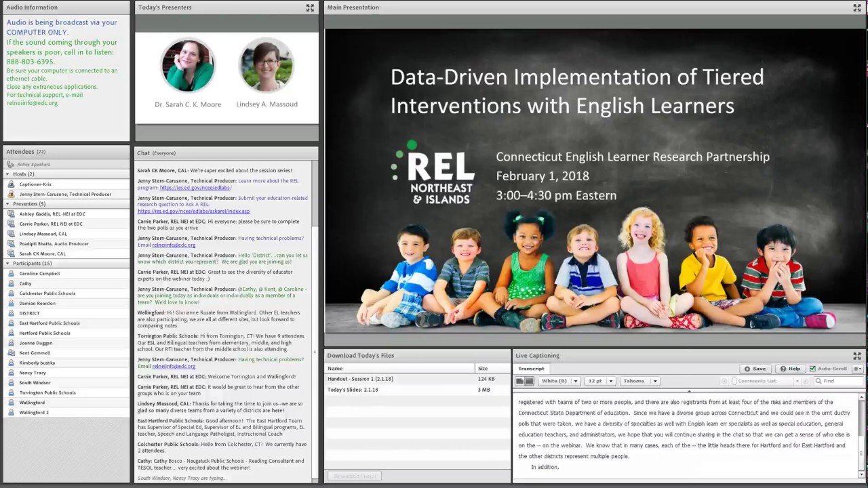Click Lindsey A. Massoud's photo

coord(266,65)
